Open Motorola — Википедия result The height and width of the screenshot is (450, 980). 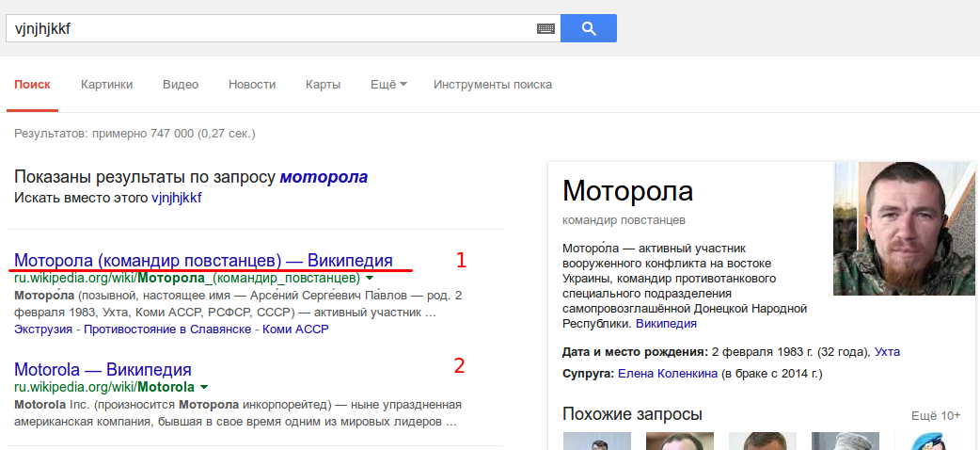103,369
